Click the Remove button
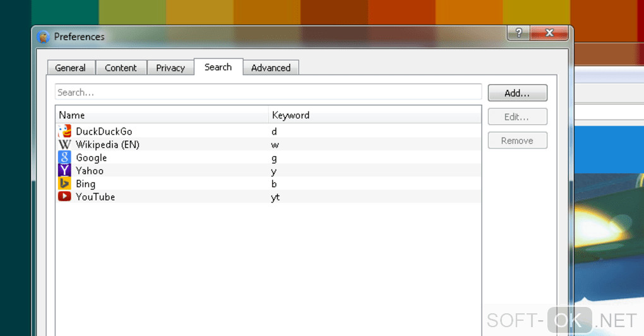Viewport: 644px width, 336px height. click(517, 141)
